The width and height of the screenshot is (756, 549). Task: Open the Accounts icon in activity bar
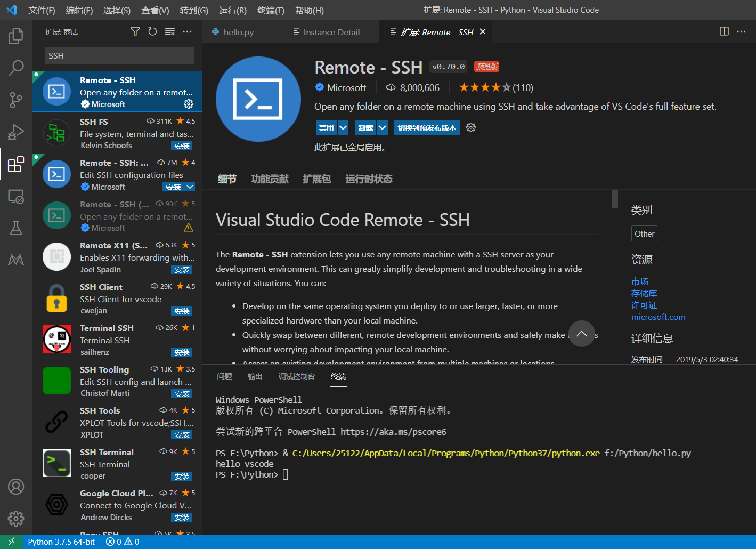(x=16, y=487)
